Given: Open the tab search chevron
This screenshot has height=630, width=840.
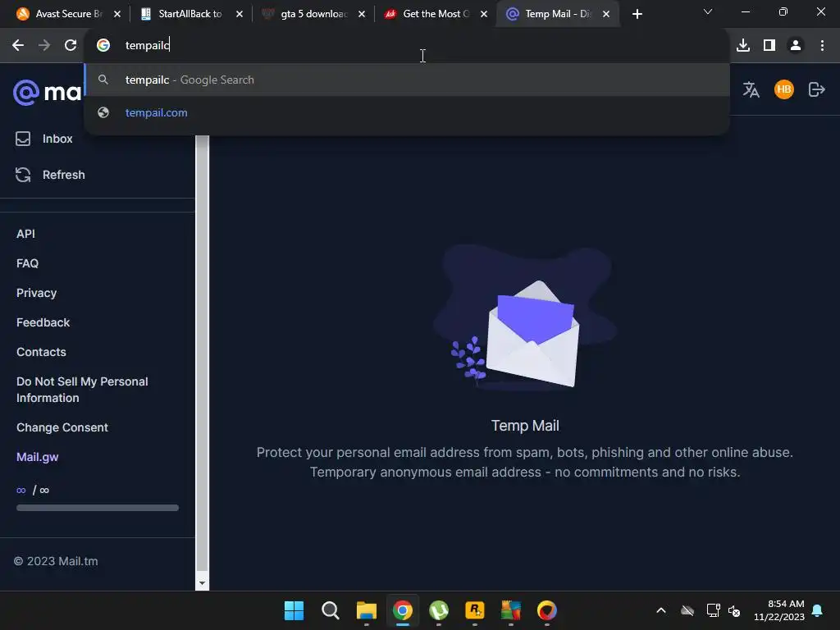Looking at the screenshot, I should click(708, 11).
